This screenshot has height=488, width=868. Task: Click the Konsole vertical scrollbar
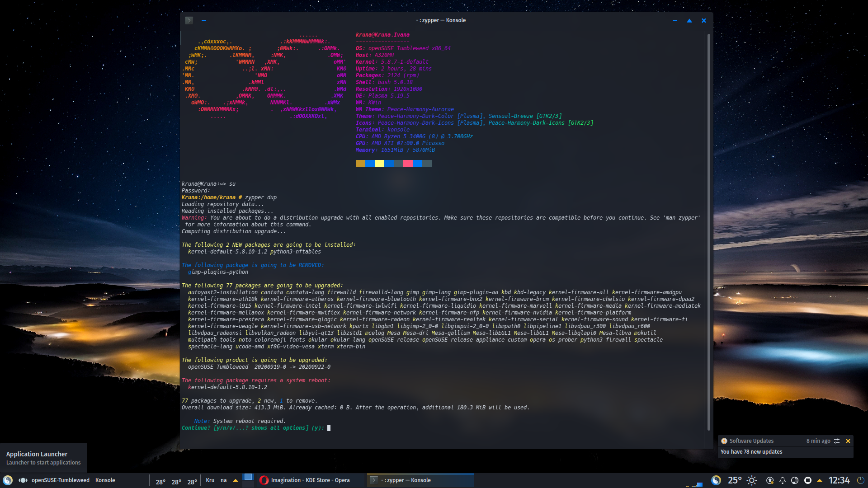pyautogui.click(x=708, y=232)
